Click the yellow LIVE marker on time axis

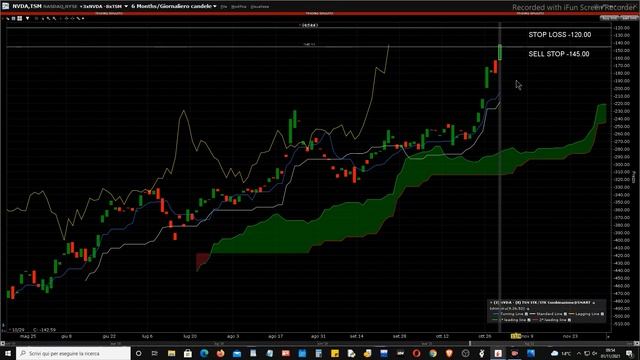[516, 336]
